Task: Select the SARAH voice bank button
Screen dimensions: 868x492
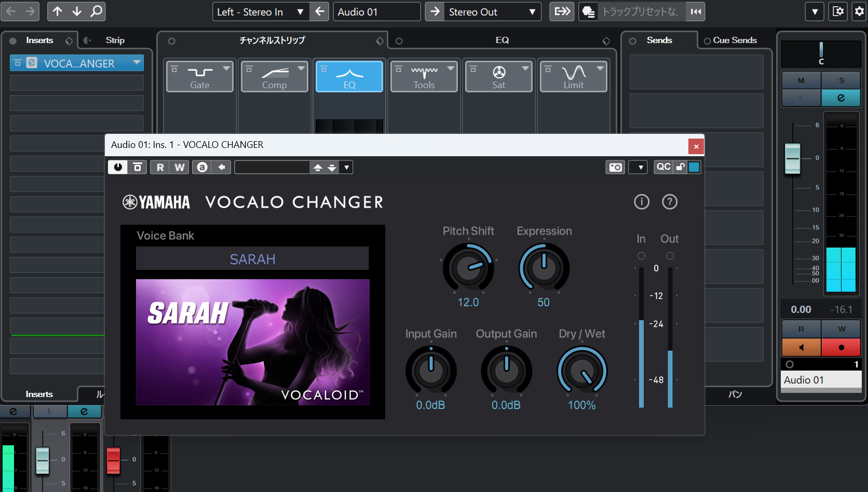Action: pos(252,258)
